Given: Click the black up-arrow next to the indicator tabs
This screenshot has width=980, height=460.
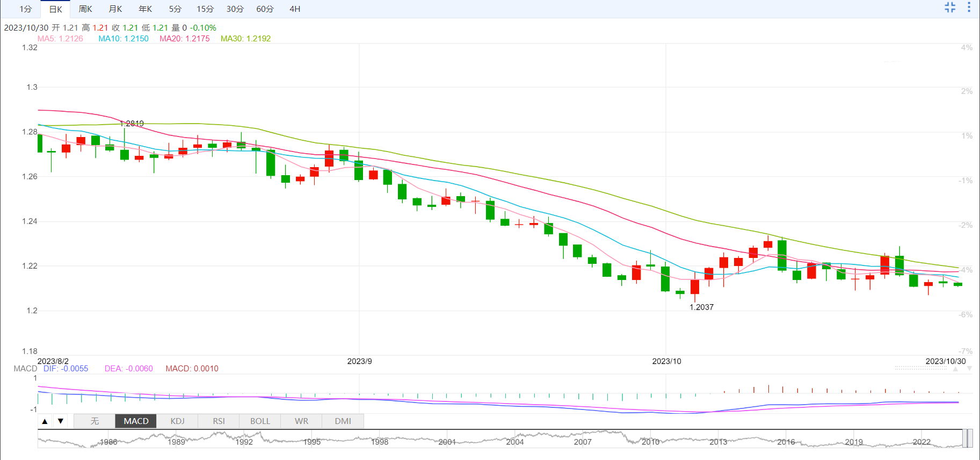Looking at the screenshot, I should pos(45,421).
